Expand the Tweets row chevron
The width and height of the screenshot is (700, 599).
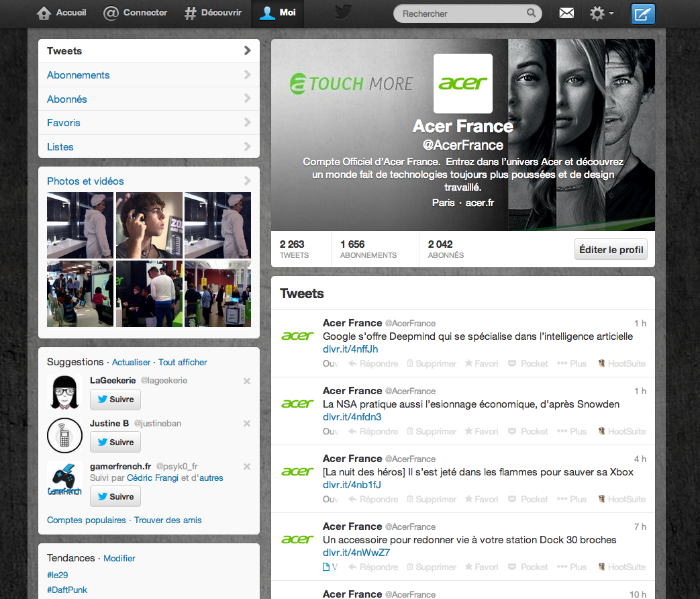(248, 50)
